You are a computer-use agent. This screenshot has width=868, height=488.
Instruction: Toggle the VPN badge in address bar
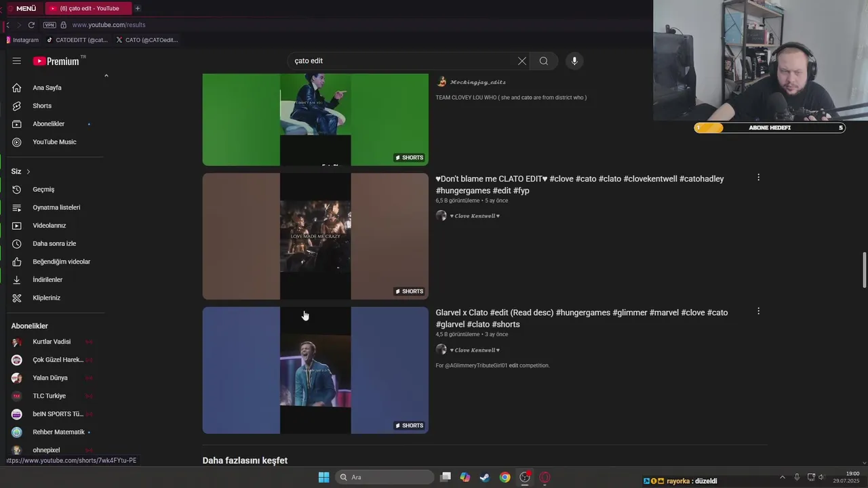(50, 25)
